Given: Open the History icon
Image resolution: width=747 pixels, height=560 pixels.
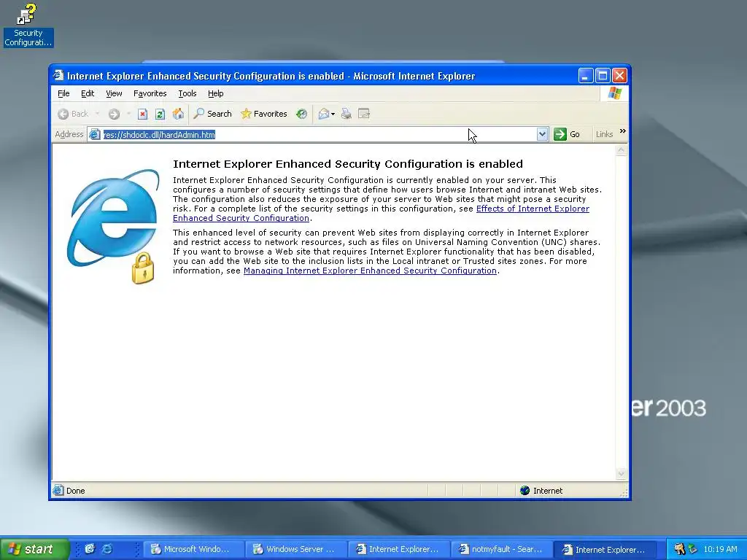Looking at the screenshot, I should tap(301, 114).
